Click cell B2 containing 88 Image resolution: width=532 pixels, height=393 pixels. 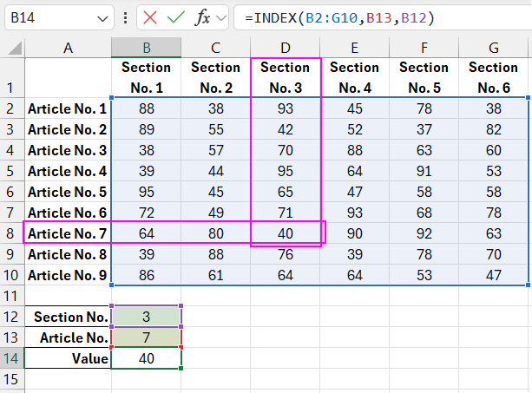pyautogui.click(x=146, y=108)
